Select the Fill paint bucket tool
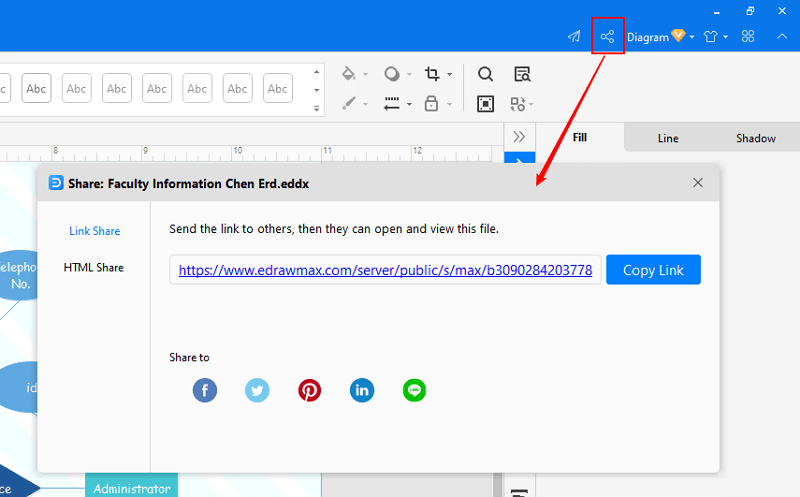Viewport: 800px width, 497px height. coord(349,74)
